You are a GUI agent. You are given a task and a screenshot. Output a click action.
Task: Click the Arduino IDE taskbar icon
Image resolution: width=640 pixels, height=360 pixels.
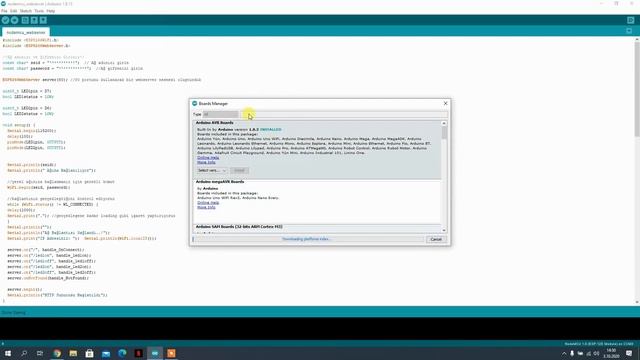(155, 353)
